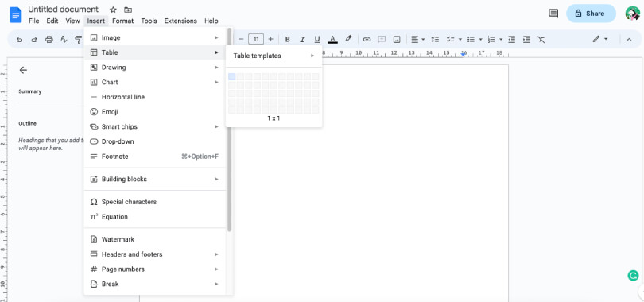Expand Headers and footers submenu
The width and height of the screenshot is (644, 302).
(x=155, y=254)
